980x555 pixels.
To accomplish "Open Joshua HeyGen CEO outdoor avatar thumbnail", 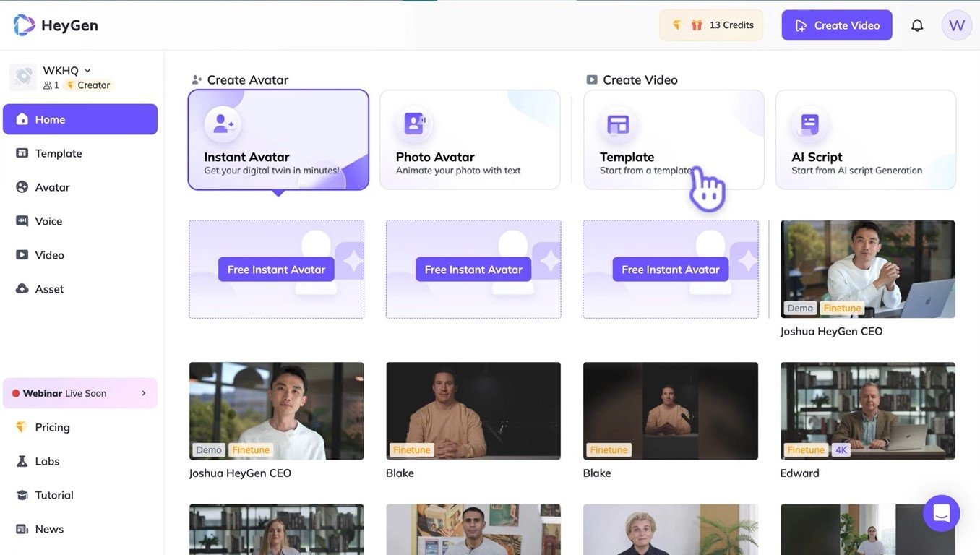I will point(277,410).
